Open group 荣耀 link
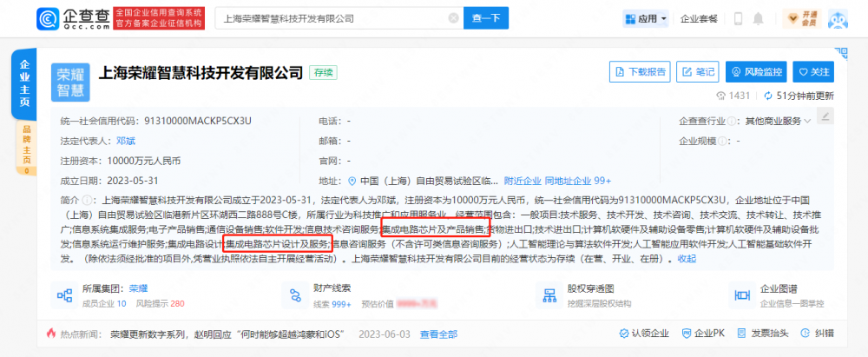 [138, 288]
